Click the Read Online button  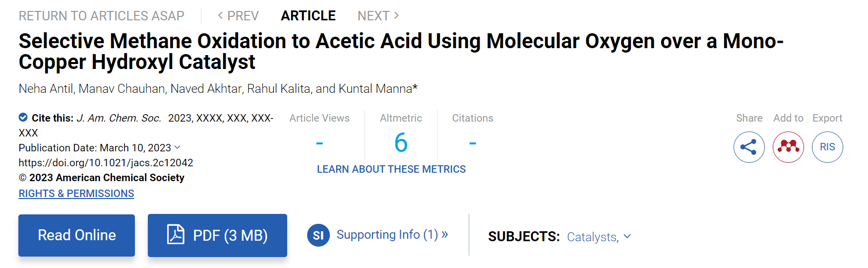[x=77, y=235]
